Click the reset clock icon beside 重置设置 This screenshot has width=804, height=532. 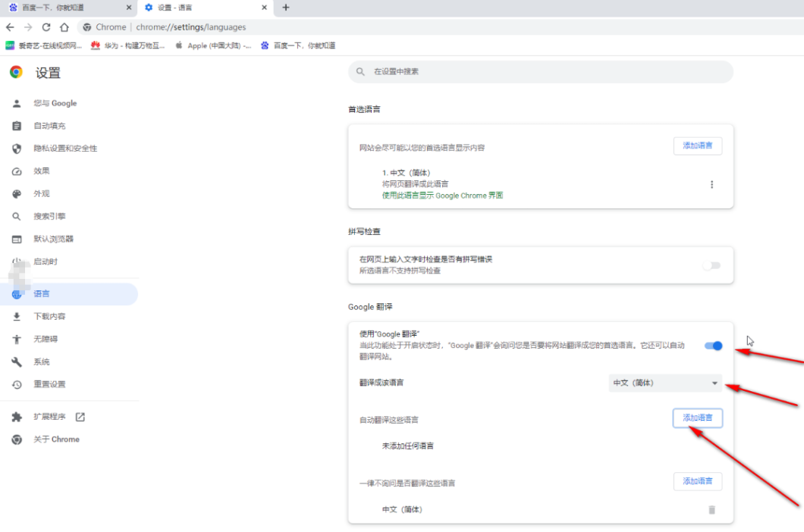(17, 384)
